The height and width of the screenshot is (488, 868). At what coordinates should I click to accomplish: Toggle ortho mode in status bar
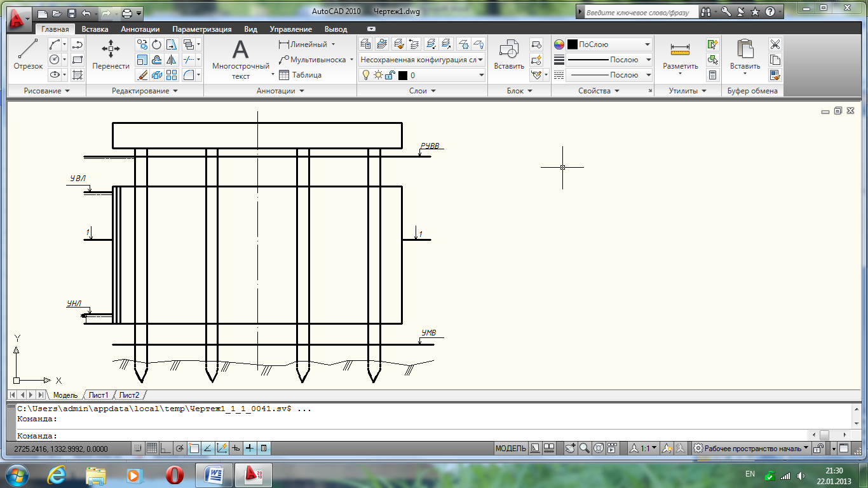[166, 448]
